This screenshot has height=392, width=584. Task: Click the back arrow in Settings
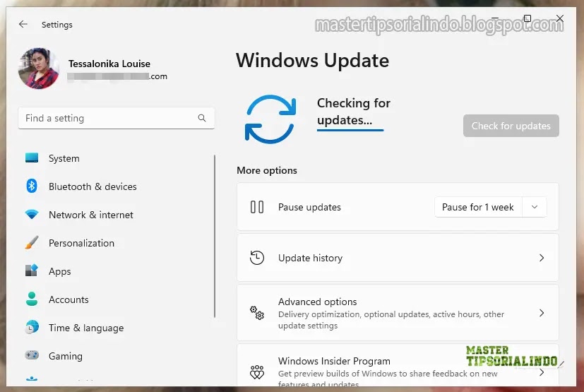tap(23, 24)
